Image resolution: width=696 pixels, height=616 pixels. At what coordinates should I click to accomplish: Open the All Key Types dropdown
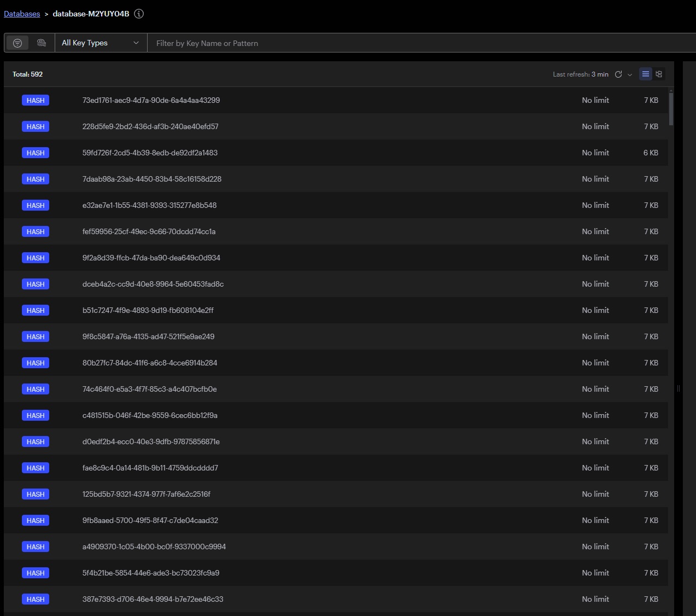[x=101, y=42]
